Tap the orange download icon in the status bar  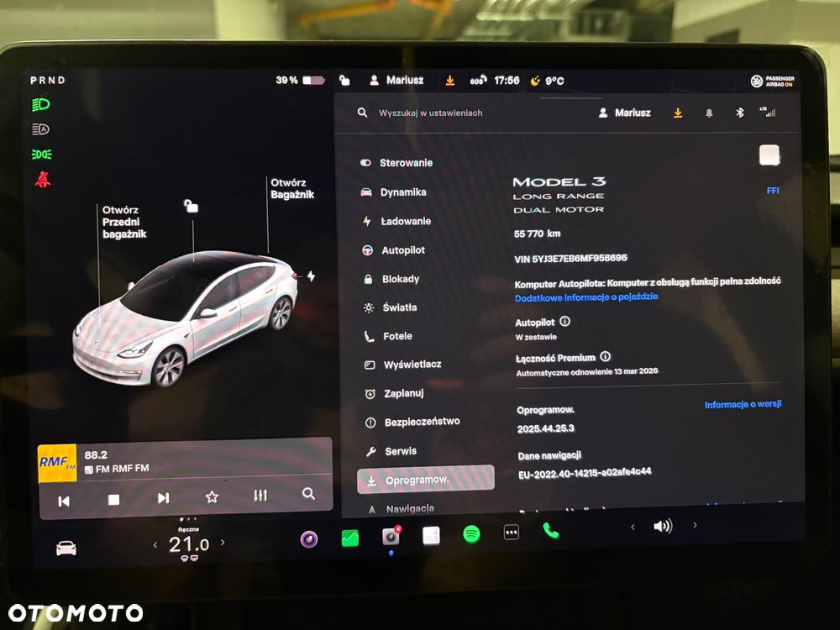[450, 81]
